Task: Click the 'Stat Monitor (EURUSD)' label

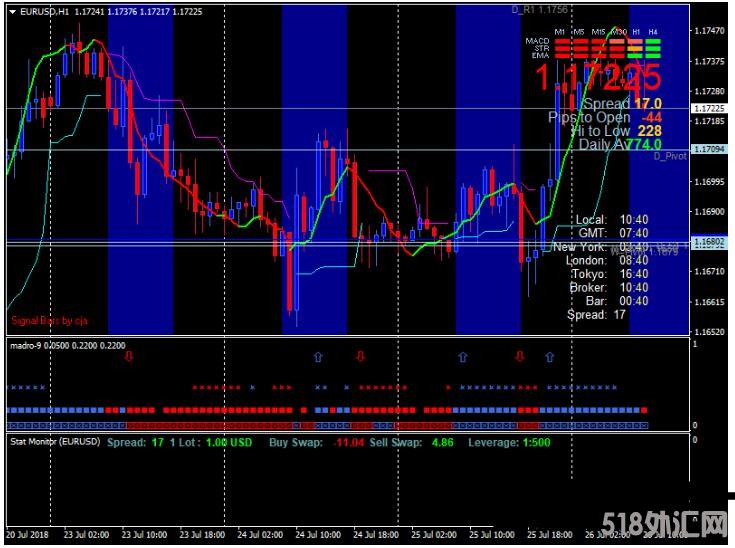Action: (55, 442)
